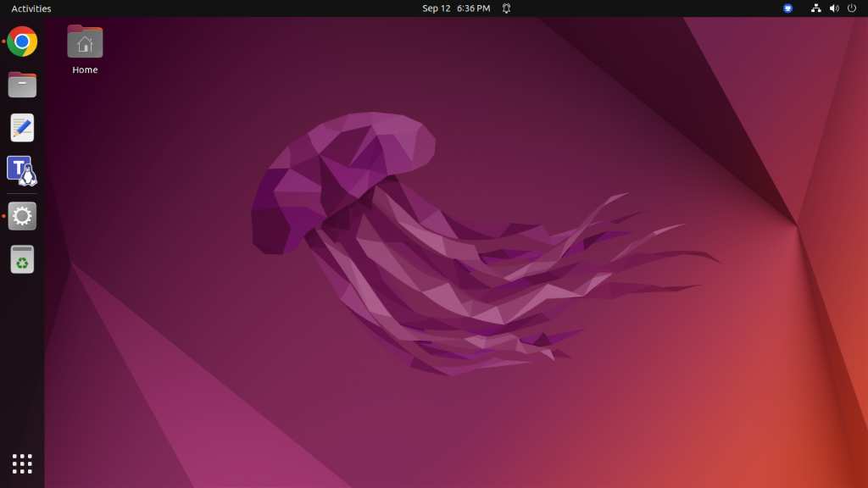Image resolution: width=868 pixels, height=488 pixels.
Task: Open the Trash from the dock
Action: click(22, 259)
